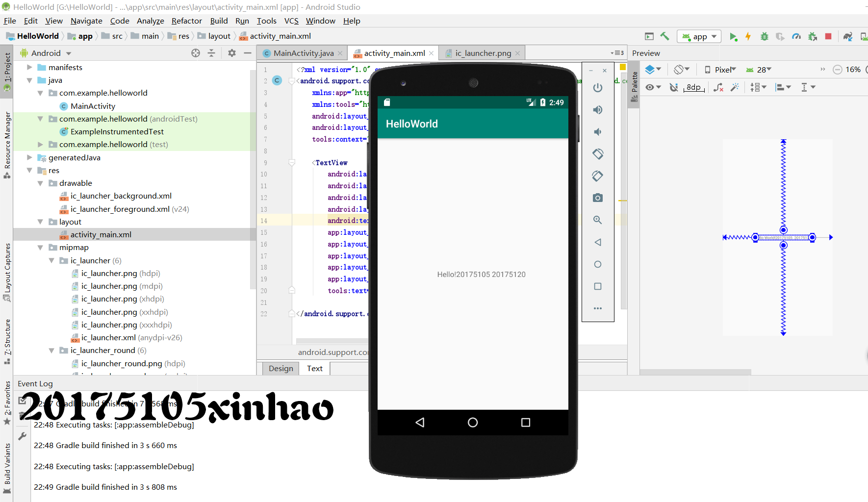This screenshot has height=502, width=868.
Task: Open ic_launcher_background.xml in the tree
Action: pyautogui.click(x=121, y=196)
